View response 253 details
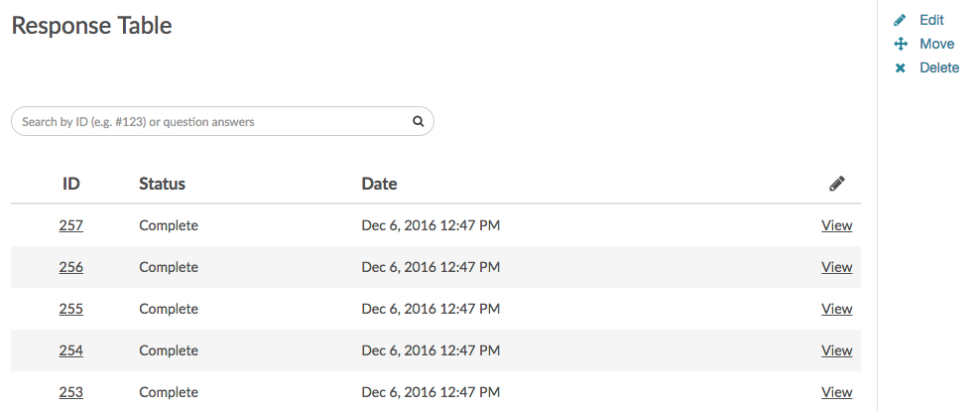 (836, 392)
